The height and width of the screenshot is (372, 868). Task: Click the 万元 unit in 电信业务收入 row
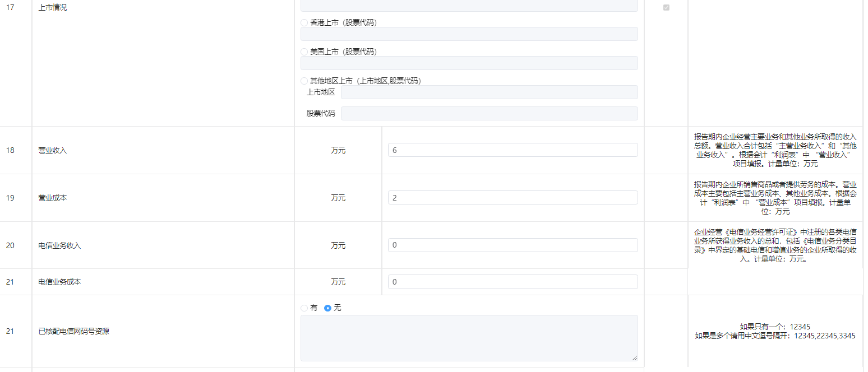[x=338, y=245]
